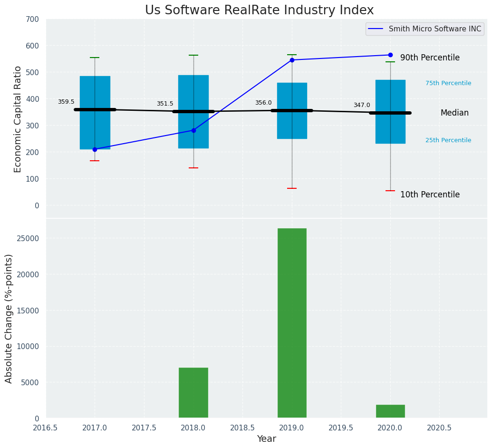Click the tall green 2019 change bar

click(292, 323)
